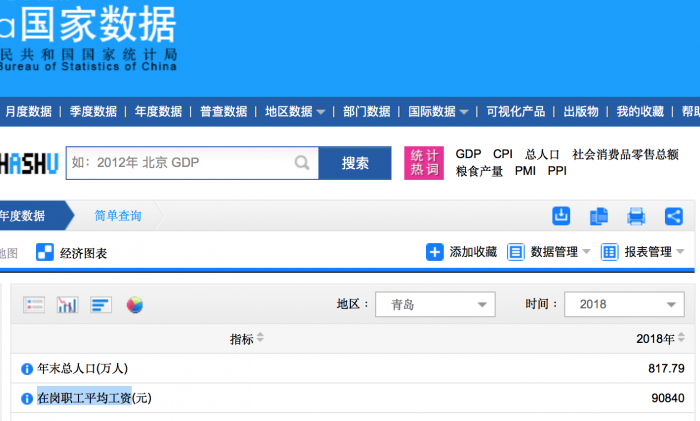700x421 pixels.
Task: Click the copy table icon
Action: (x=599, y=216)
